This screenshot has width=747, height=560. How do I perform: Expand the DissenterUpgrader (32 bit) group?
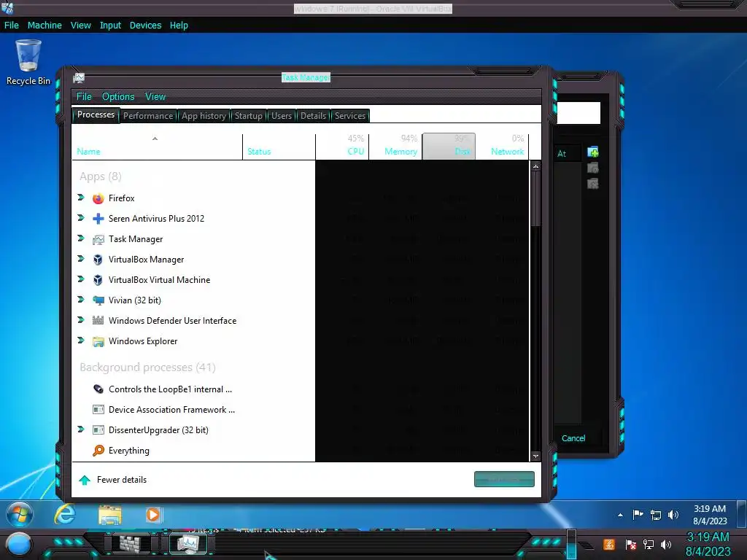[x=80, y=429]
